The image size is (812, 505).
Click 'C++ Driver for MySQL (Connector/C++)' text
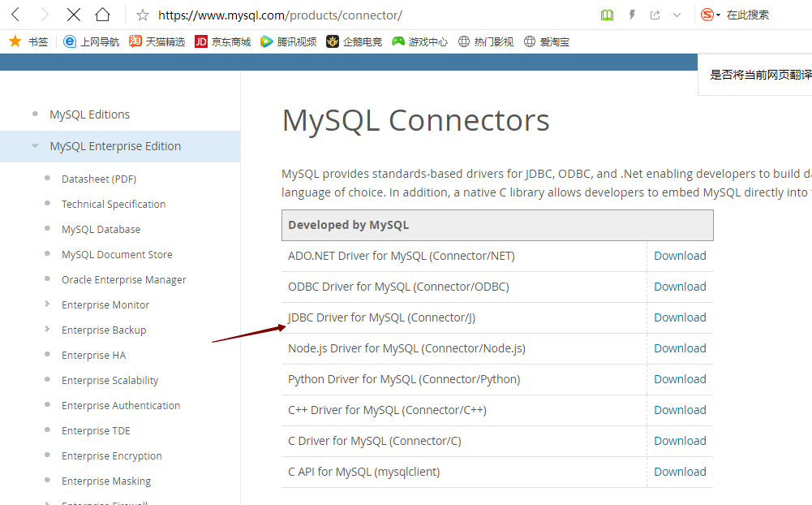(388, 411)
